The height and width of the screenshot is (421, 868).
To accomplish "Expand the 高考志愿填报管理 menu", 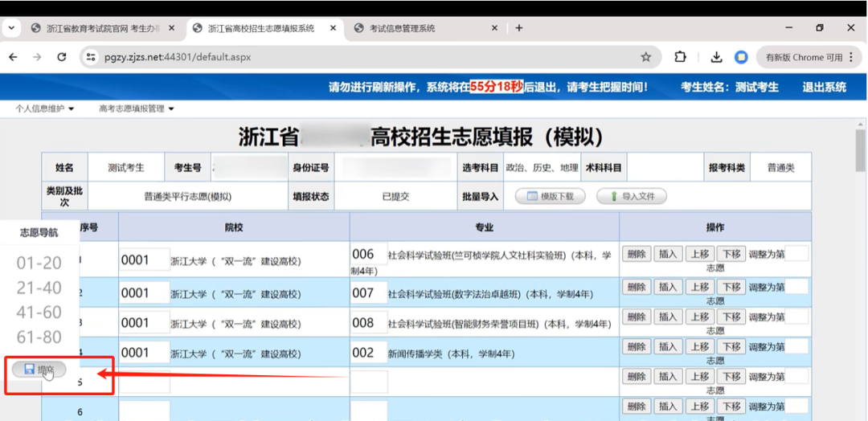I will (137, 108).
